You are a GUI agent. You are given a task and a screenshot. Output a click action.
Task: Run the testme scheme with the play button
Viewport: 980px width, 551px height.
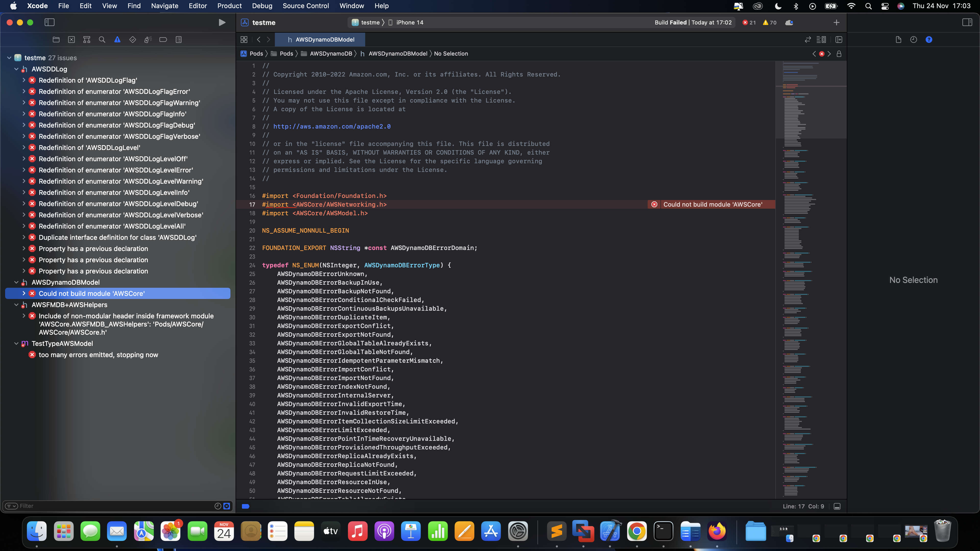pyautogui.click(x=222, y=22)
